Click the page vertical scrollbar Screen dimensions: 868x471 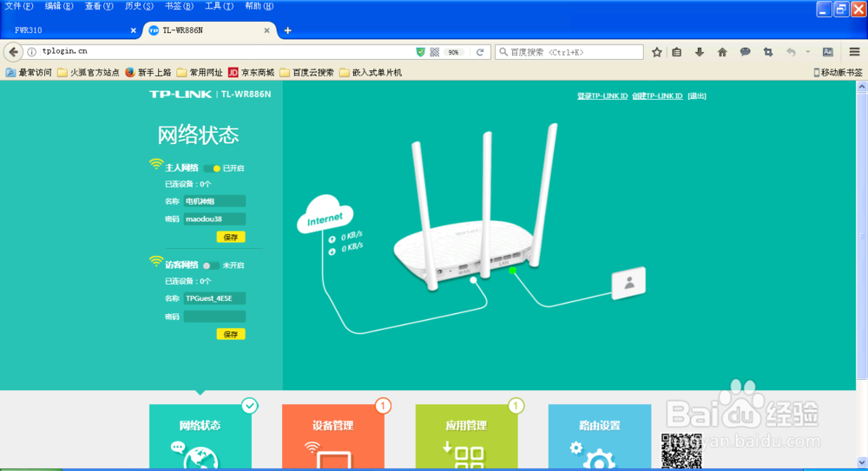coord(862,235)
